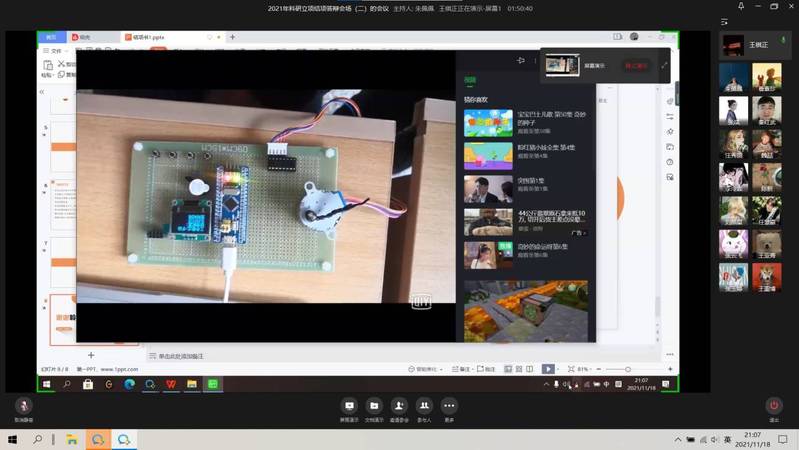
Task: Pin the video player with the pin icon
Action: pos(521,61)
